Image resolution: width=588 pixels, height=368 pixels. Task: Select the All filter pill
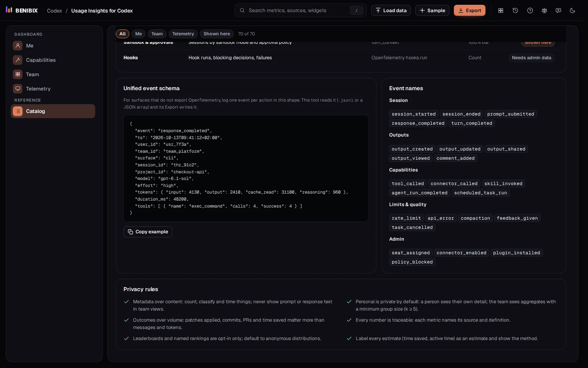[x=122, y=34]
